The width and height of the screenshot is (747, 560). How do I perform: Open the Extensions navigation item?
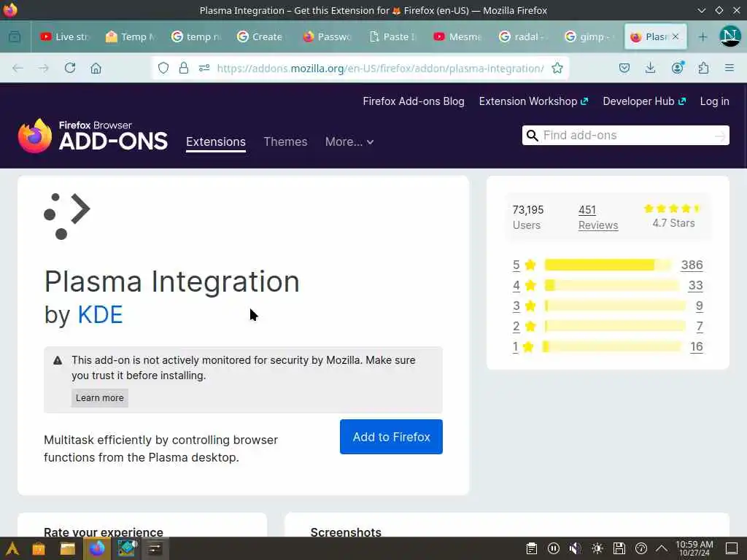coord(216,142)
